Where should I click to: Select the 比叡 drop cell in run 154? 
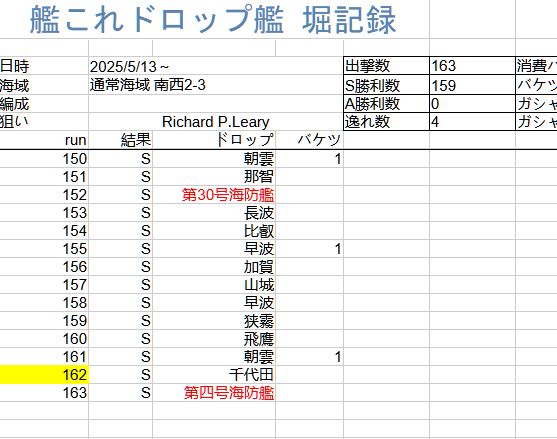point(214,231)
